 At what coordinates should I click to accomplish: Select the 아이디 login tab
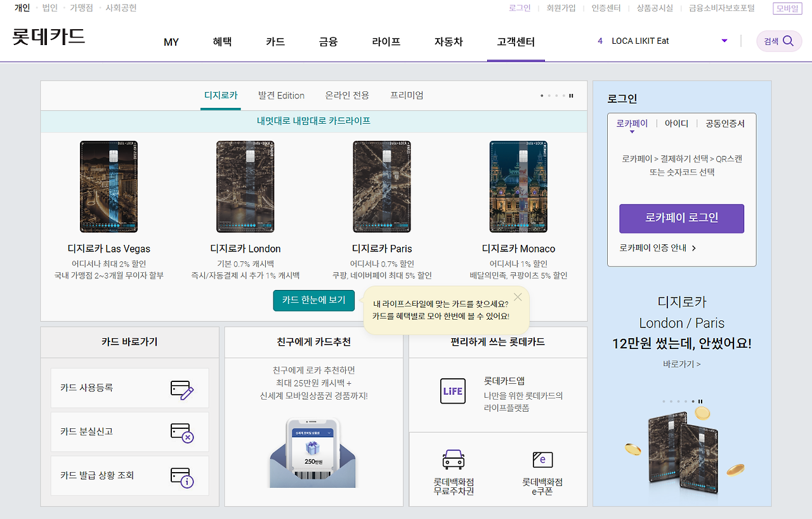(676, 124)
